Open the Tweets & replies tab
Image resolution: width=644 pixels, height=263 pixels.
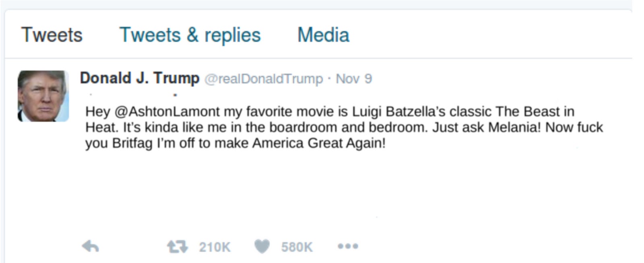coord(190,35)
